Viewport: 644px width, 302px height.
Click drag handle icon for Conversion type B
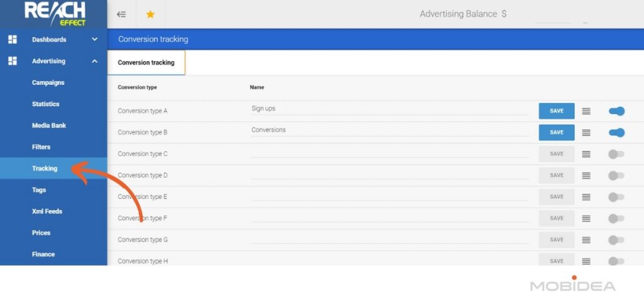point(586,132)
